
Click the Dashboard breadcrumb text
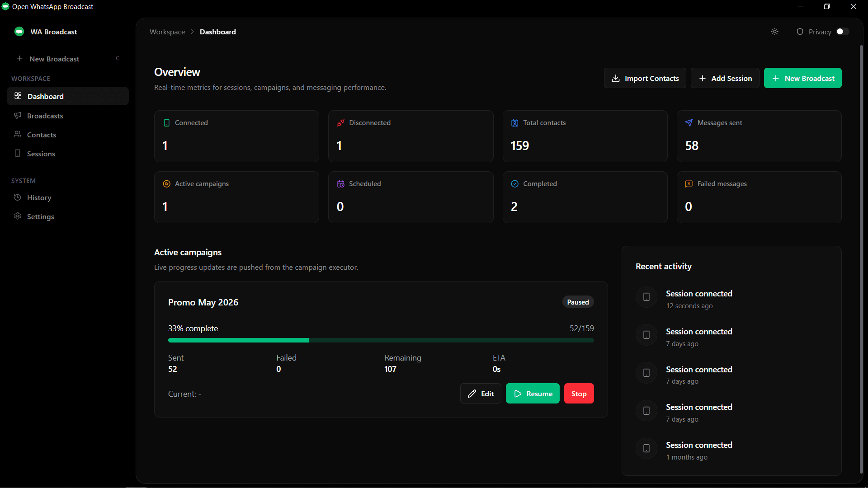(x=218, y=32)
